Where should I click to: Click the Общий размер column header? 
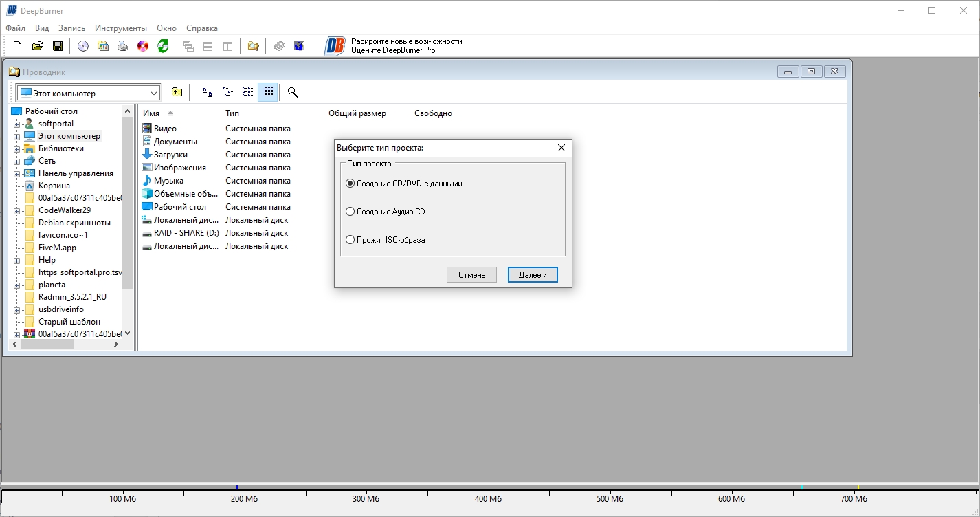point(357,113)
